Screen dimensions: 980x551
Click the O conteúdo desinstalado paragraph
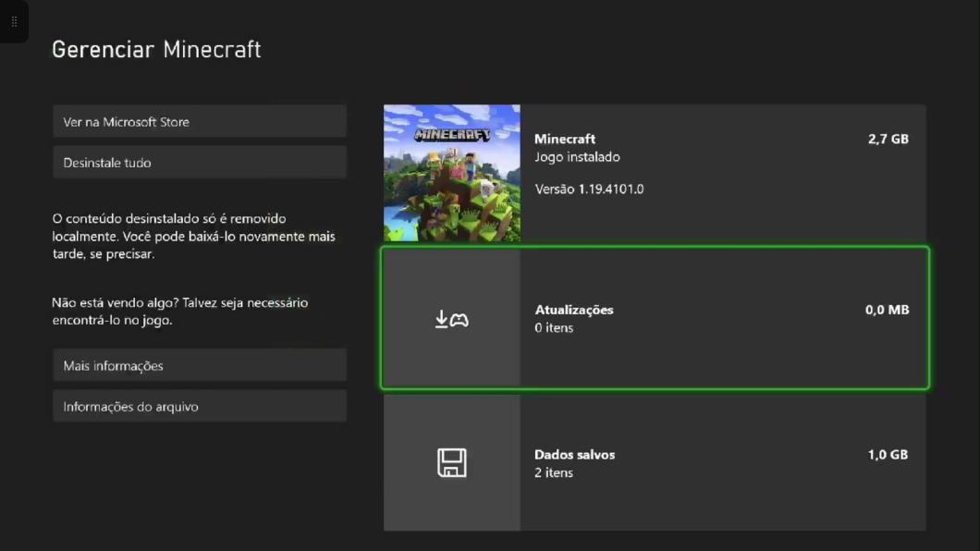(194, 236)
